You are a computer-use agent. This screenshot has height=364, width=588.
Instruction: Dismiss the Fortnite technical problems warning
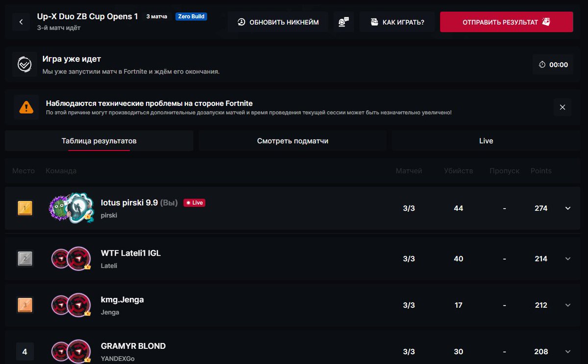[563, 107]
